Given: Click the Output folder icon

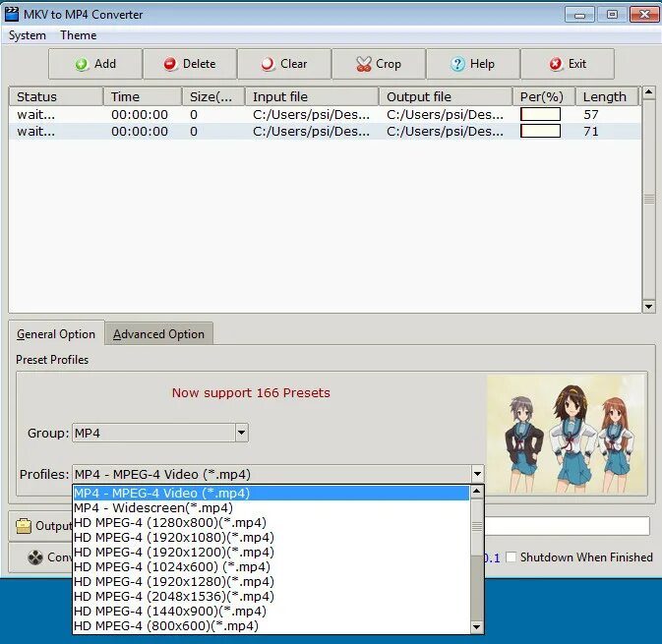Looking at the screenshot, I should point(24,526).
